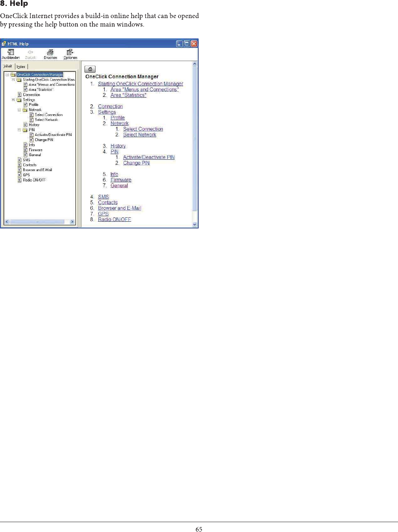
Task: Collapse the Settings tree node
Action: [13, 100]
